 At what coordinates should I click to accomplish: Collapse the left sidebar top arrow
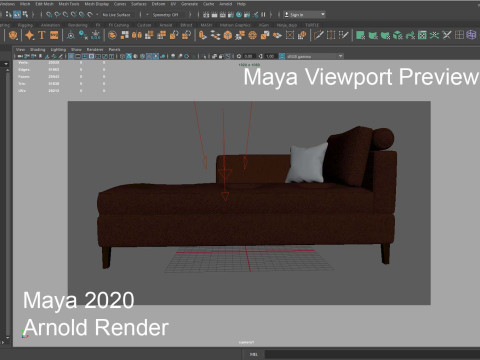(6, 64)
